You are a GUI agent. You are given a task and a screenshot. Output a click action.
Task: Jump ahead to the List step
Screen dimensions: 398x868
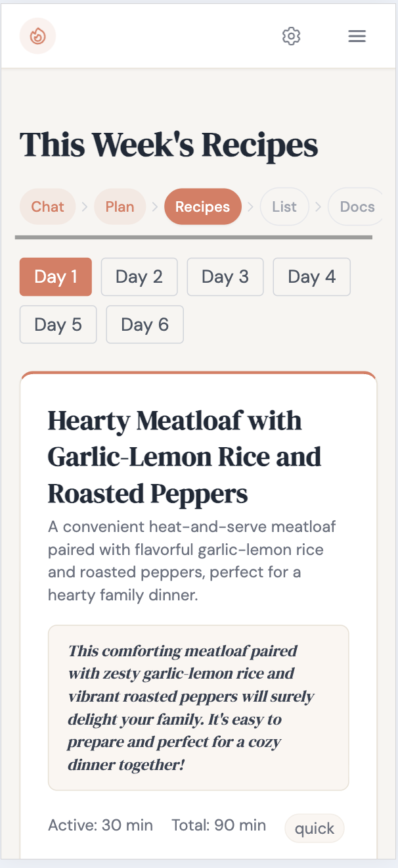(284, 206)
